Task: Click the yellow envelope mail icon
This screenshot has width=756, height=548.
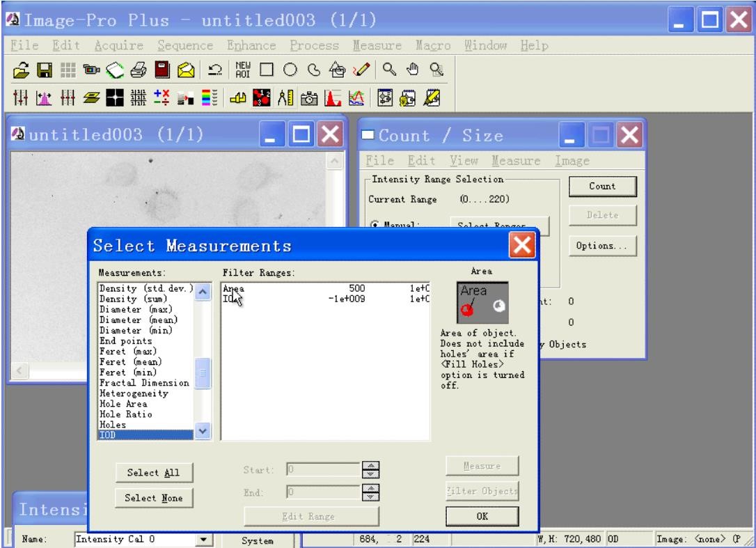Action: [186, 70]
